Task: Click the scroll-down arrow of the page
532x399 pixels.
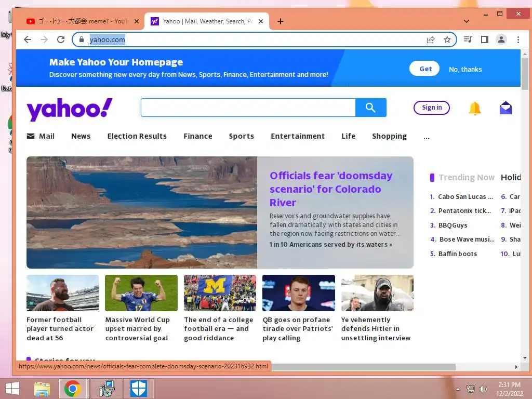Action: click(x=525, y=357)
